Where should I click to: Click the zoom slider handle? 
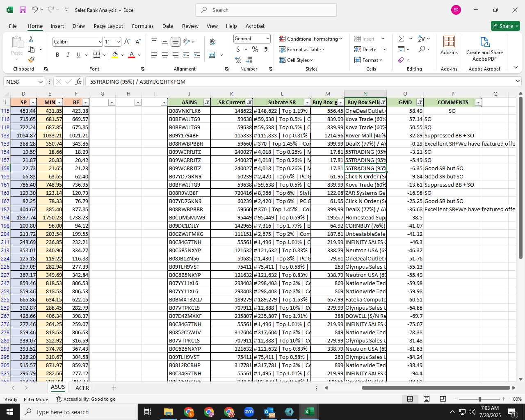[x=479, y=399]
